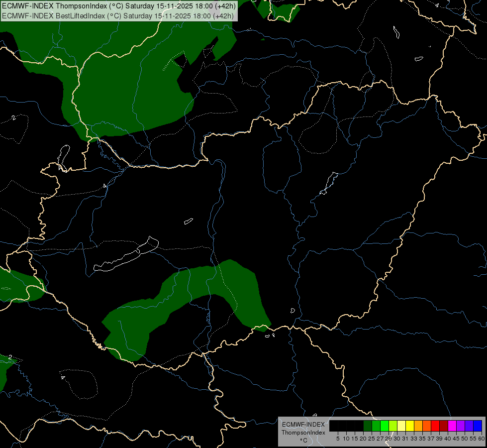
Task: Click the legend label ECMWF-INDEX
Action: tap(303, 425)
